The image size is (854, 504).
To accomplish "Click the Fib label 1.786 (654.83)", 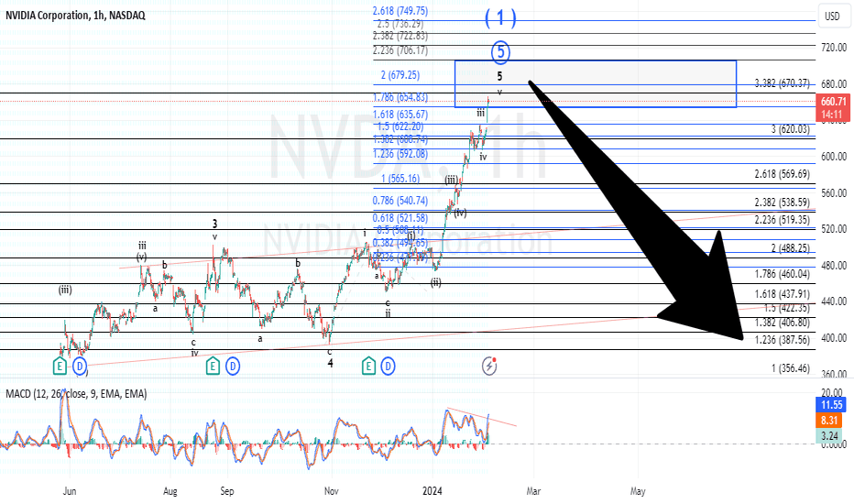I will 400,97.
